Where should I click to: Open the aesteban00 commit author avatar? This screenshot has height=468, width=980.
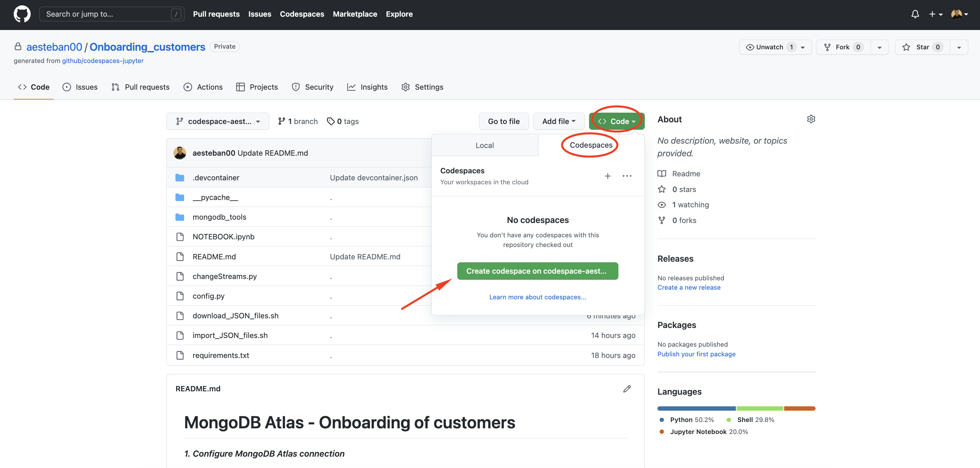180,153
